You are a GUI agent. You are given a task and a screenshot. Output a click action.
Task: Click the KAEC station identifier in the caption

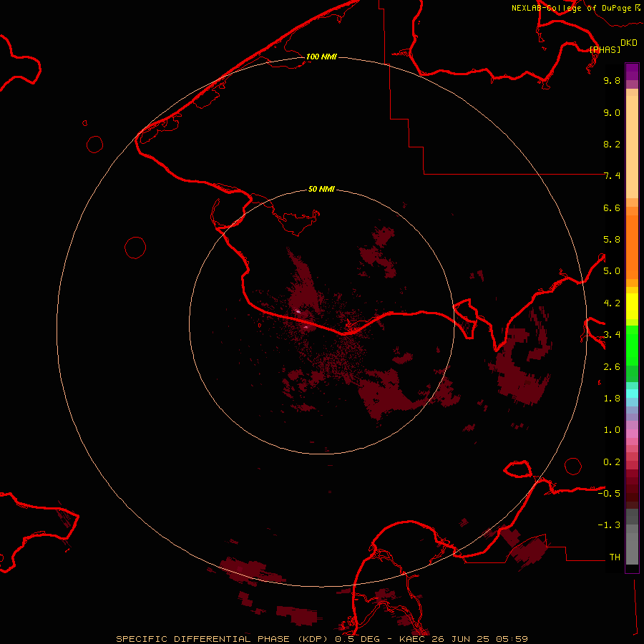(x=412, y=639)
